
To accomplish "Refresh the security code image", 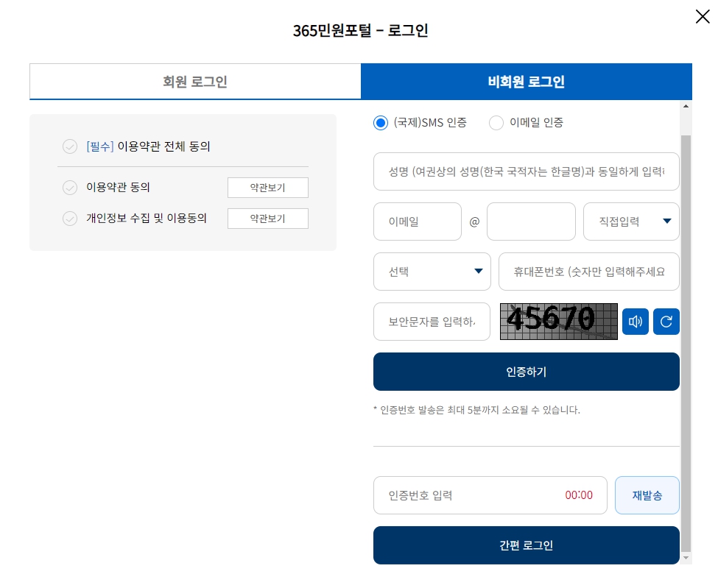I will [x=666, y=322].
